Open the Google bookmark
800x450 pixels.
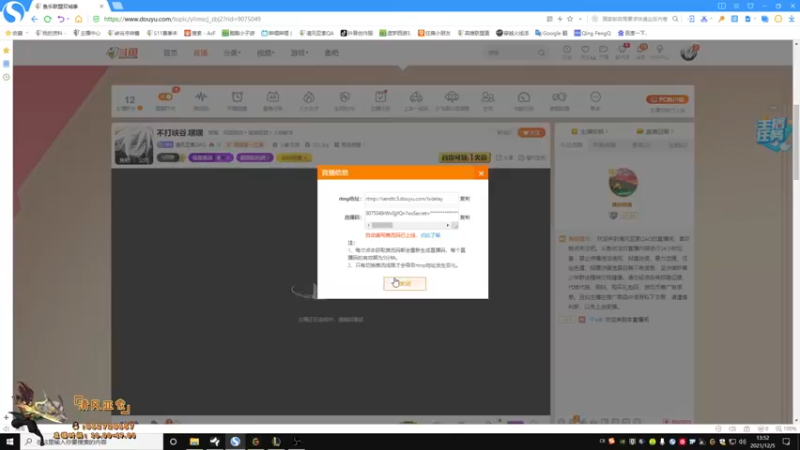pyautogui.click(x=551, y=33)
